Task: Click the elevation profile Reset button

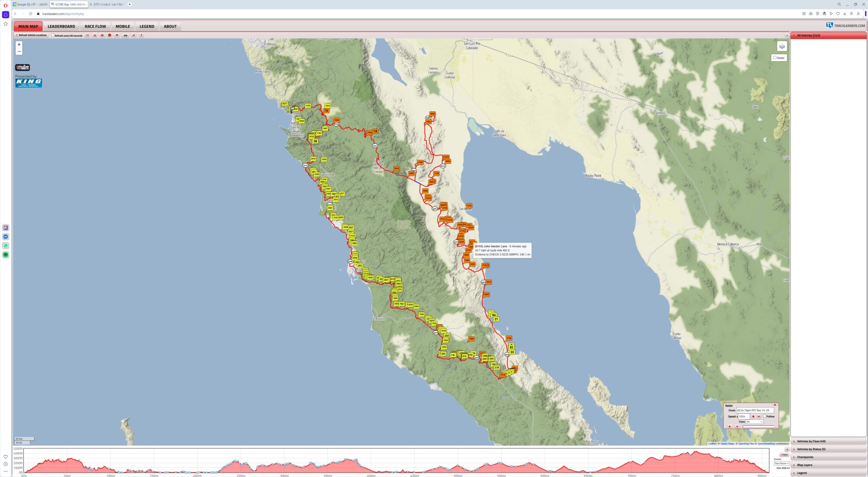Action: pos(784,455)
